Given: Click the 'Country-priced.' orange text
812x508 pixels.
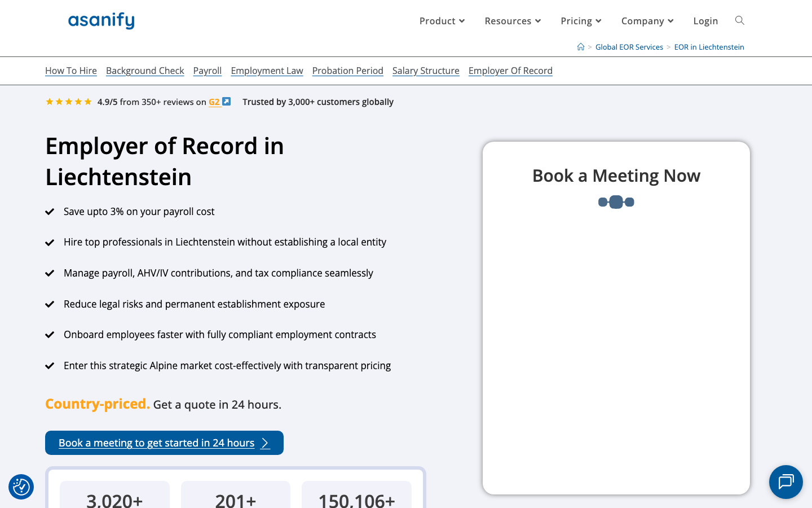Looking at the screenshot, I should tap(98, 404).
